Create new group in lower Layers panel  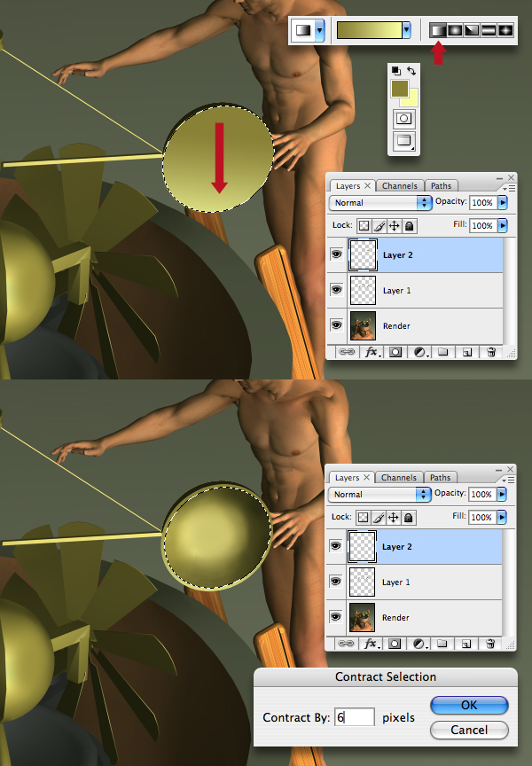tap(442, 644)
